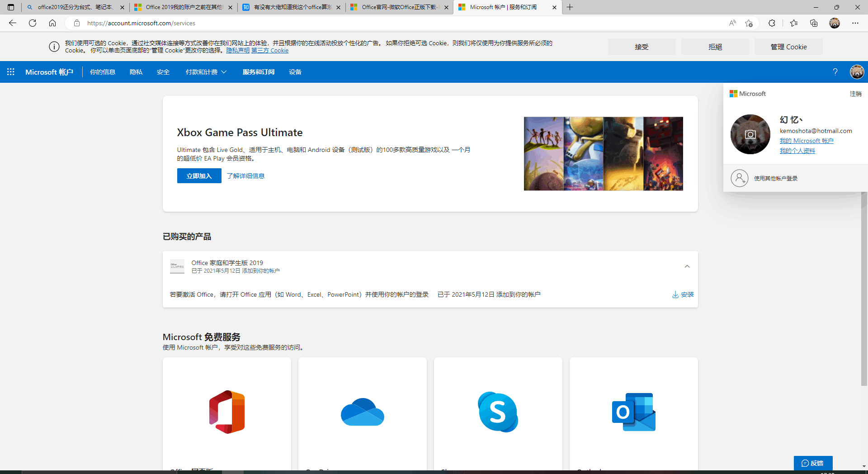Image resolution: width=868 pixels, height=474 pixels.
Task: Click the Skype icon card
Action: [x=498, y=412]
